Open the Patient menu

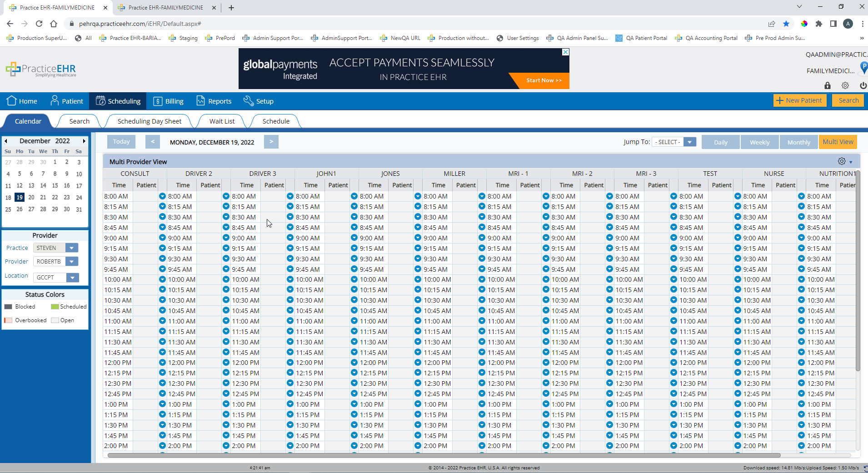tap(67, 101)
